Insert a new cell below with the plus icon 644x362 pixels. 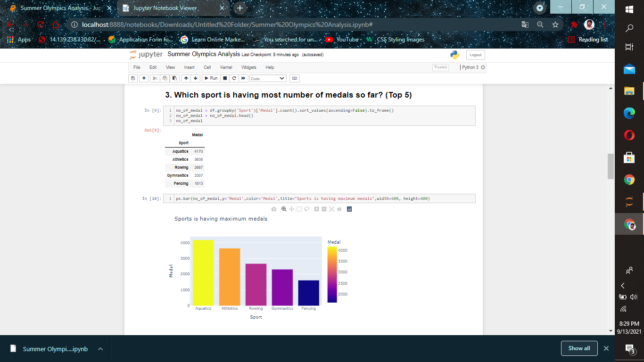[x=144, y=78]
